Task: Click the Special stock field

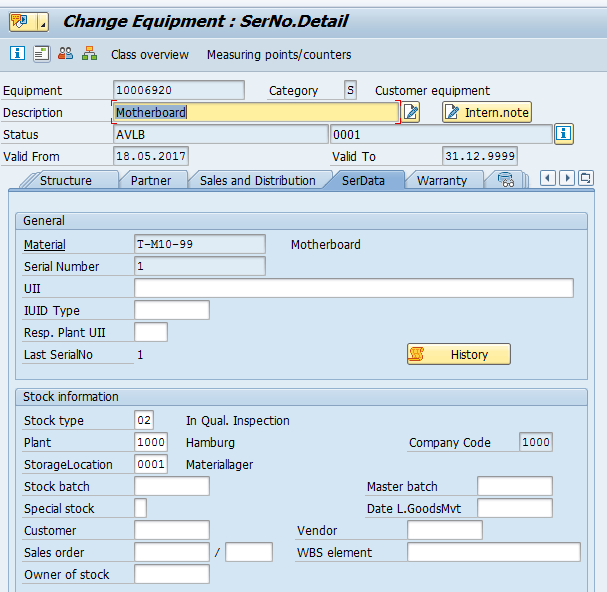Action: coord(141,508)
